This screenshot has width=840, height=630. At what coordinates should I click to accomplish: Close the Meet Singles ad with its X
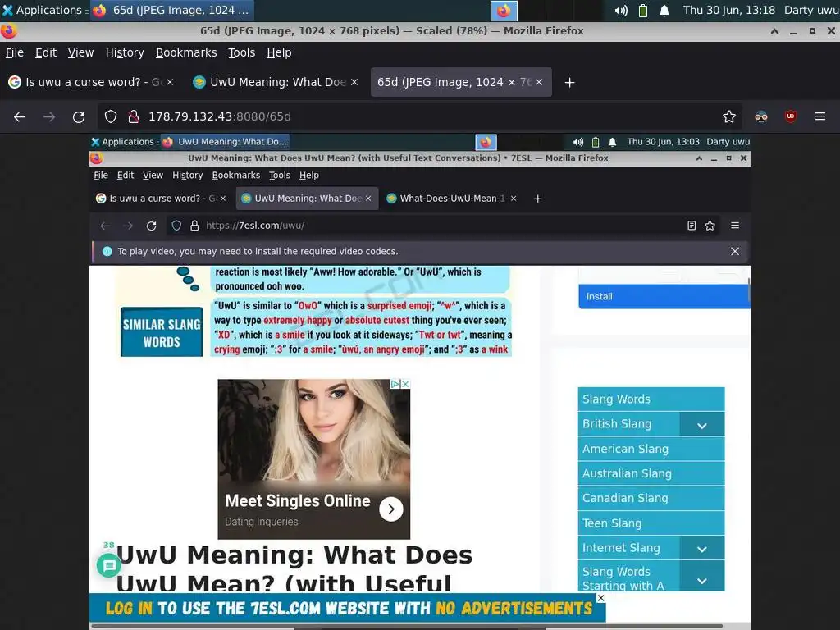(405, 384)
